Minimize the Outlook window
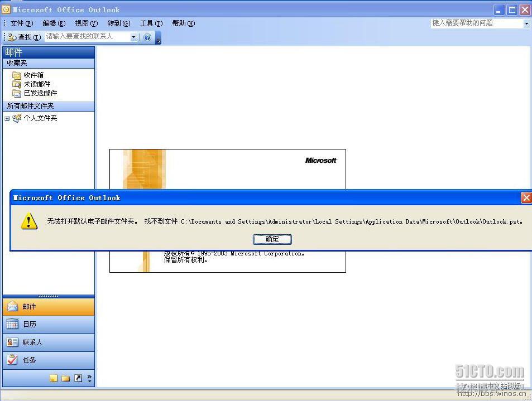Screen dimensions: 532x401 tap(499, 10)
